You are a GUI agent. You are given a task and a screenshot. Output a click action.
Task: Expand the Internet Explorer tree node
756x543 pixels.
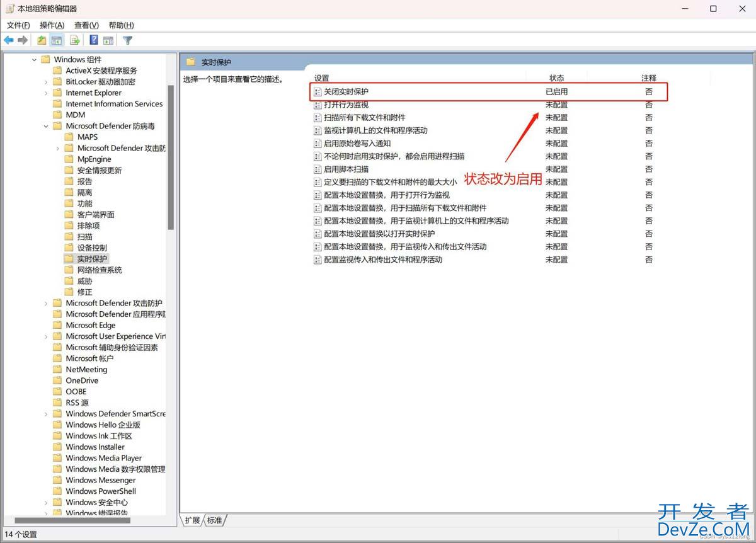pyautogui.click(x=46, y=93)
